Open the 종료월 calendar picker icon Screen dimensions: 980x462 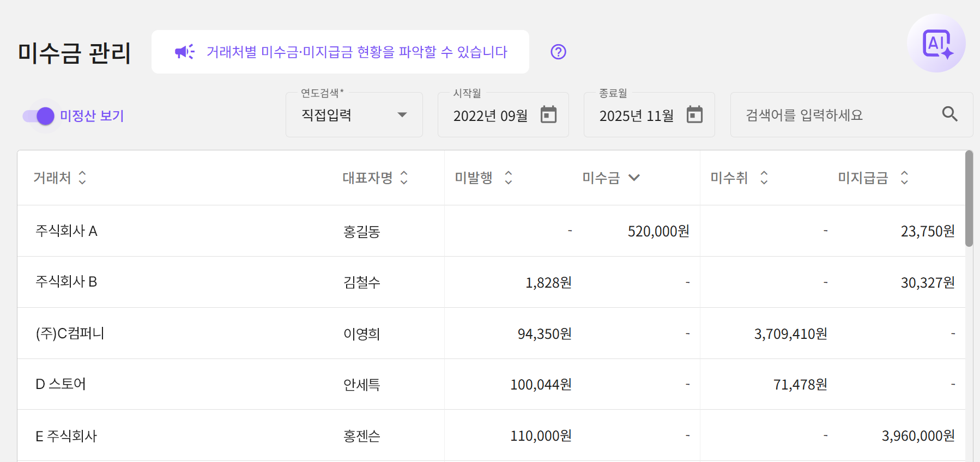click(x=694, y=114)
